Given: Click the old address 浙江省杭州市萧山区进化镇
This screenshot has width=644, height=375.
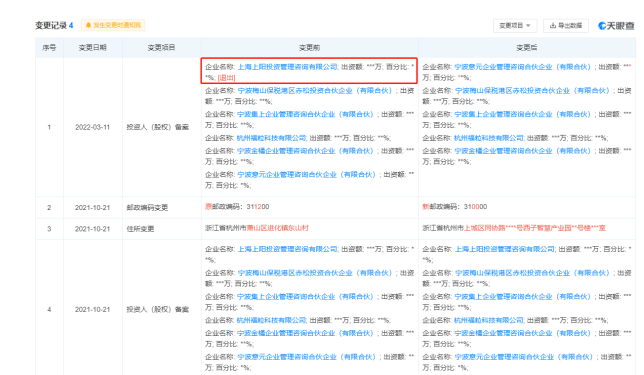Looking at the screenshot, I should 257,228.
